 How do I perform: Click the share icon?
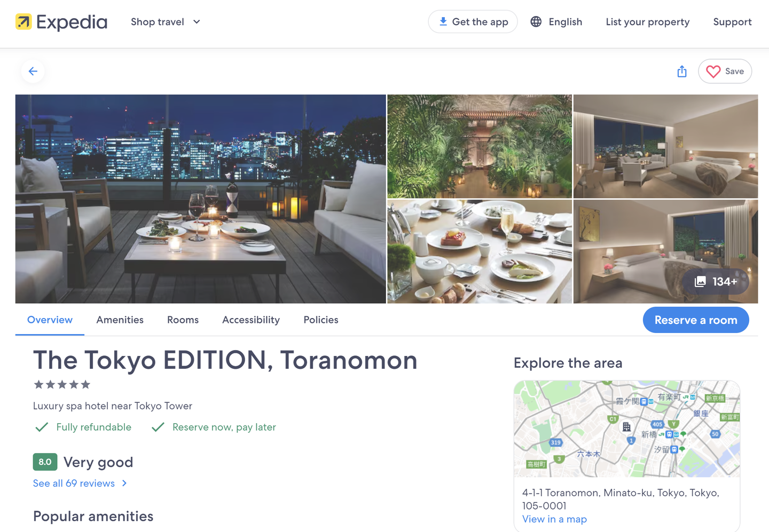(x=682, y=72)
